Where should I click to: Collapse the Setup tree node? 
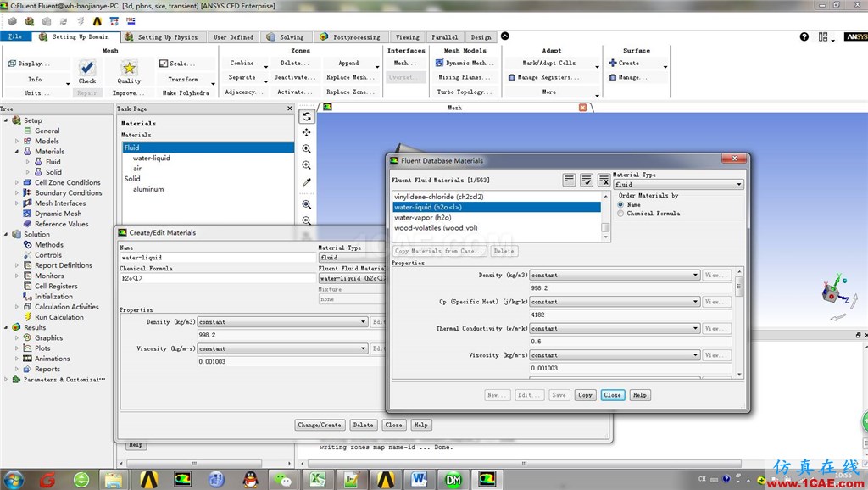pos(6,120)
